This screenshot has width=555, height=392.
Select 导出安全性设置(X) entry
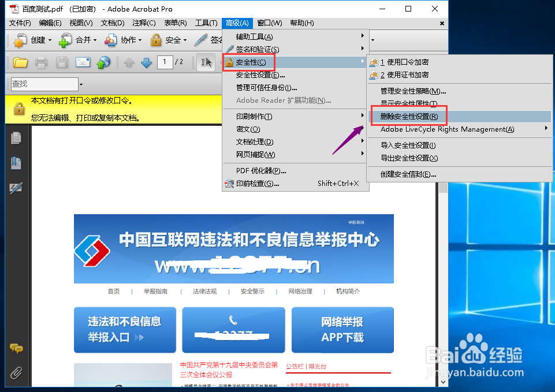460,158
